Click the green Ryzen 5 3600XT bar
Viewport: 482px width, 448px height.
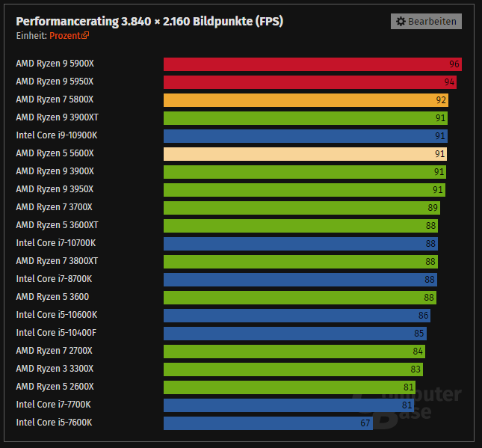[x=300, y=226]
